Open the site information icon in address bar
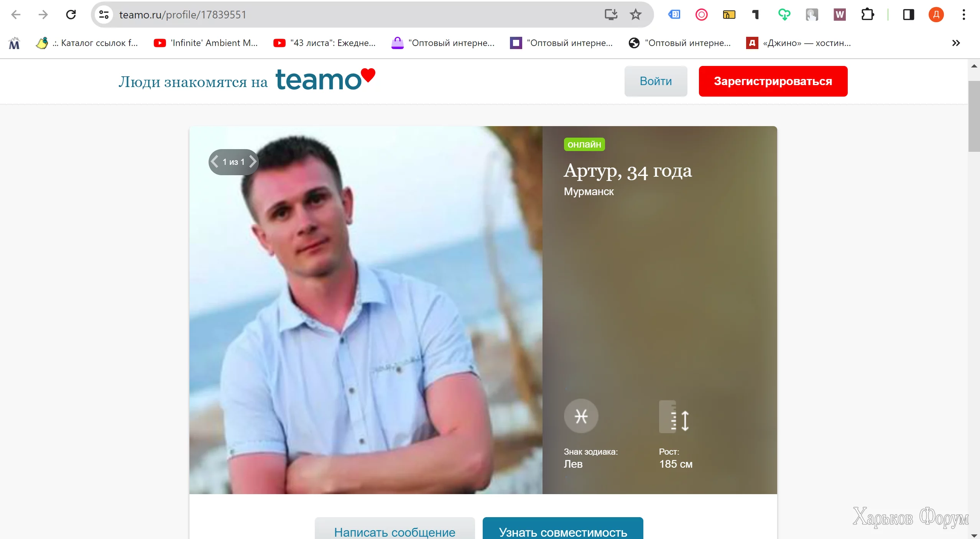Viewport: 980px width, 539px height. pos(104,15)
